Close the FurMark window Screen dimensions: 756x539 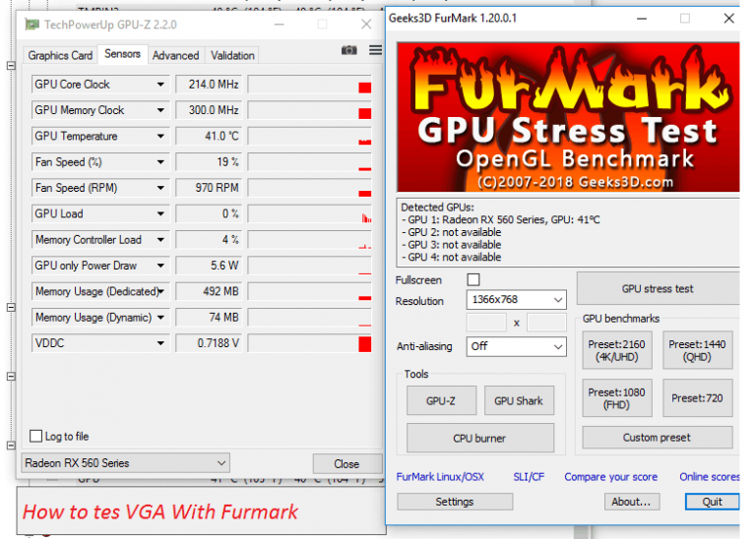point(728,19)
